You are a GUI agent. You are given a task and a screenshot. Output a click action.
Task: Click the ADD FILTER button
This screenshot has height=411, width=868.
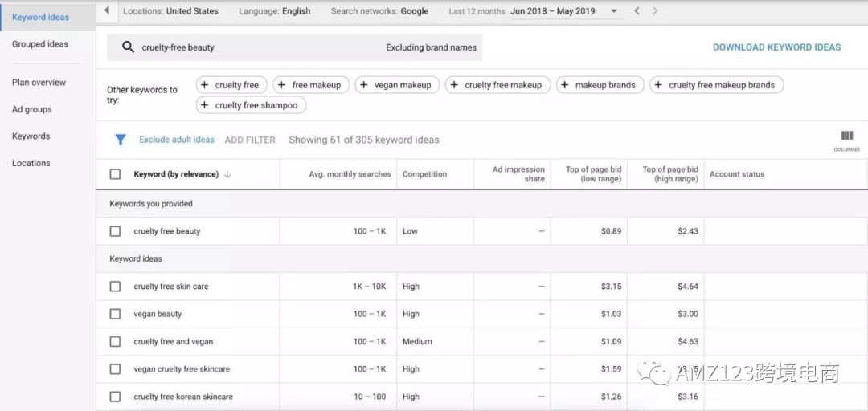click(x=250, y=140)
